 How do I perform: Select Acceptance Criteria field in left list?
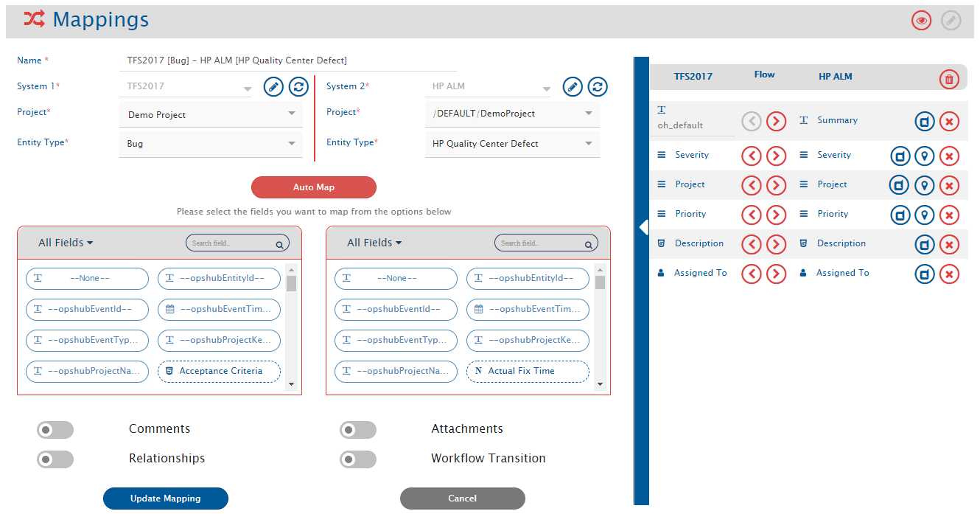[220, 372]
